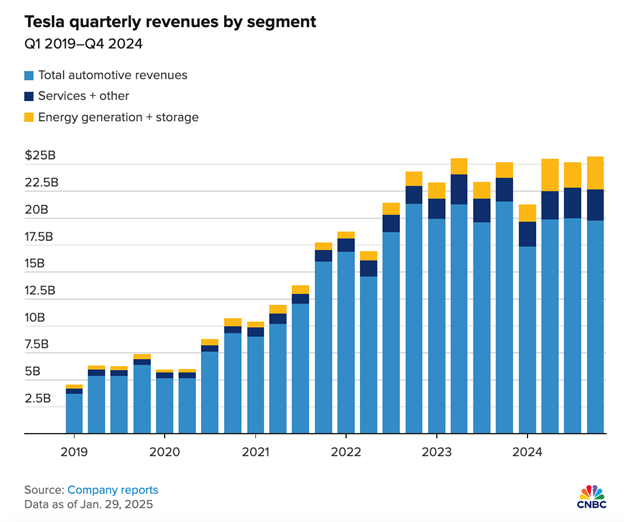Image resolution: width=624 pixels, height=522 pixels.
Task: Click the 5B y-axis label
Action: 33,371
